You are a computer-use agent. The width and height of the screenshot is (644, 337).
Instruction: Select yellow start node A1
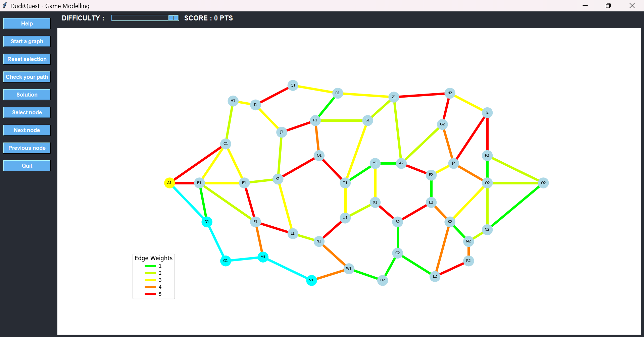(169, 183)
